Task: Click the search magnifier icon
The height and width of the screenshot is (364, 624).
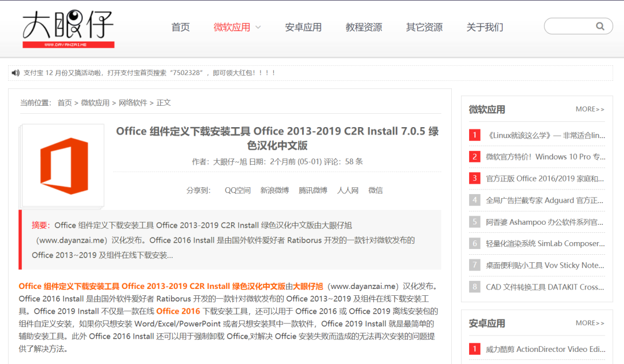Action: pyautogui.click(x=600, y=26)
